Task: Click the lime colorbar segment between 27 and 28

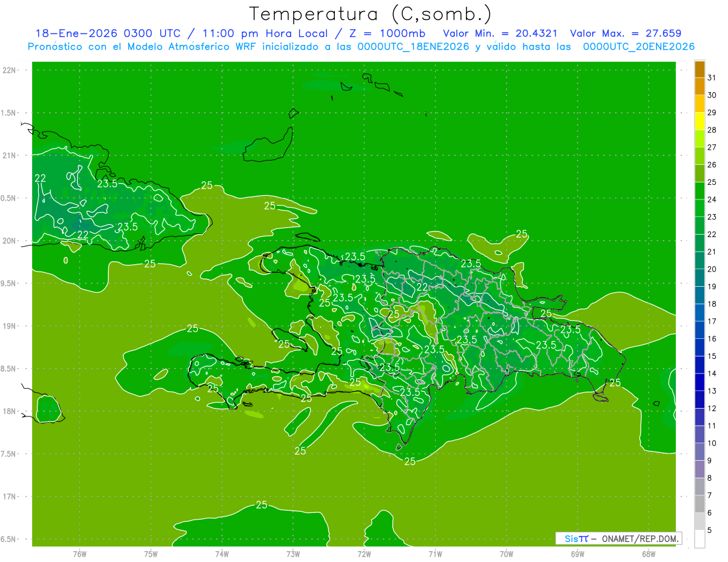Action: coord(699,139)
